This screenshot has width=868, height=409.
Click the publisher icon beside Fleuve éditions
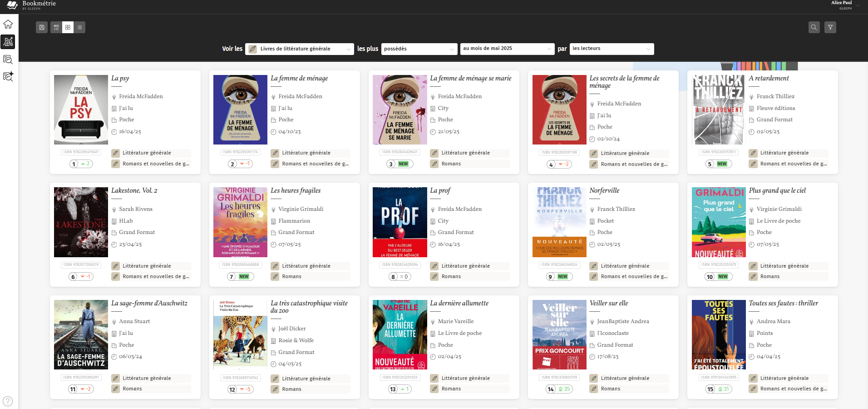752,108
